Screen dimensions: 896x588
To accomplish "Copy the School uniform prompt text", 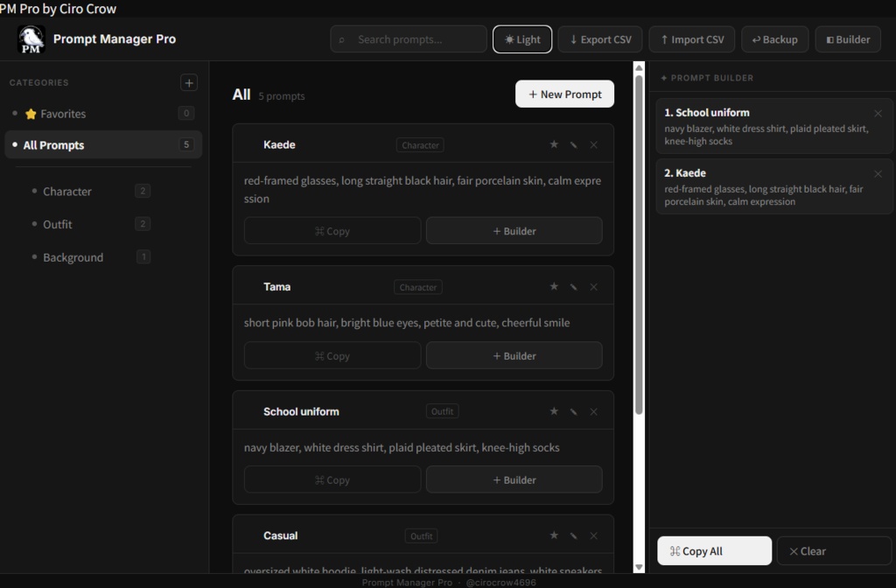I will [x=332, y=479].
